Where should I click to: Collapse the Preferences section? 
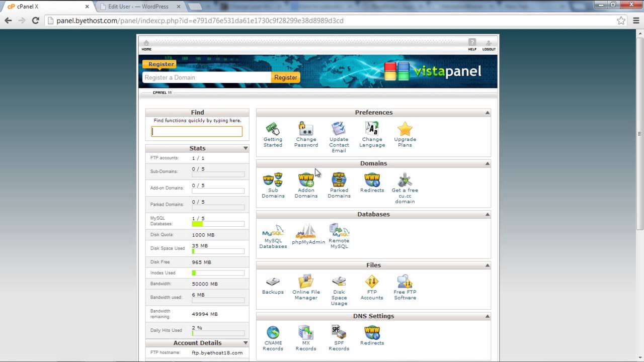point(487,113)
